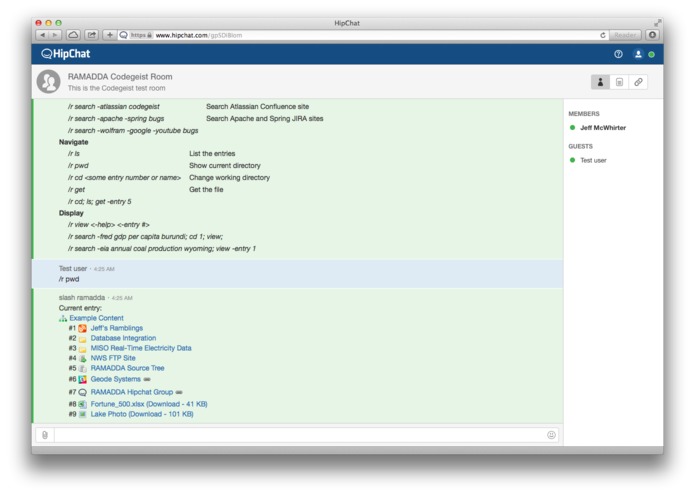Click the '/r ls' command text
The image size is (695, 494).
(x=74, y=154)
